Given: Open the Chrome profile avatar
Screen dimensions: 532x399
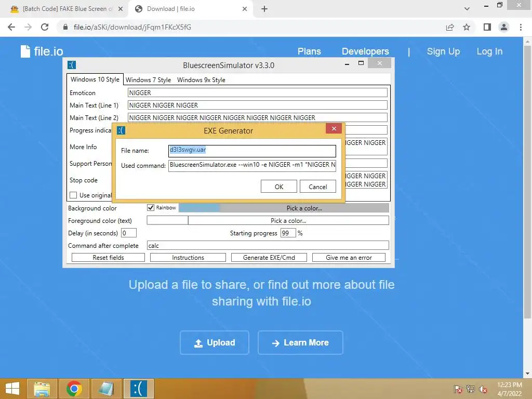Looking at the screenshot, I should (504, 27).
